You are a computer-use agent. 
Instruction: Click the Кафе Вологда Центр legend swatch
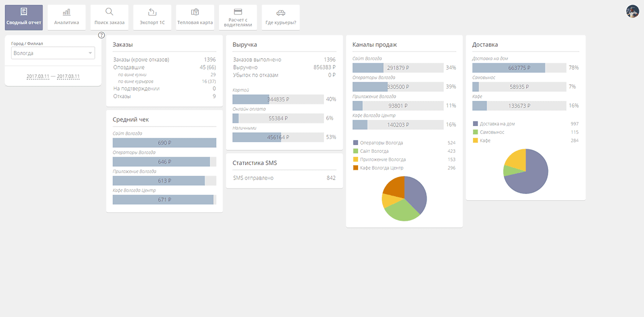[x=355, y=168]
